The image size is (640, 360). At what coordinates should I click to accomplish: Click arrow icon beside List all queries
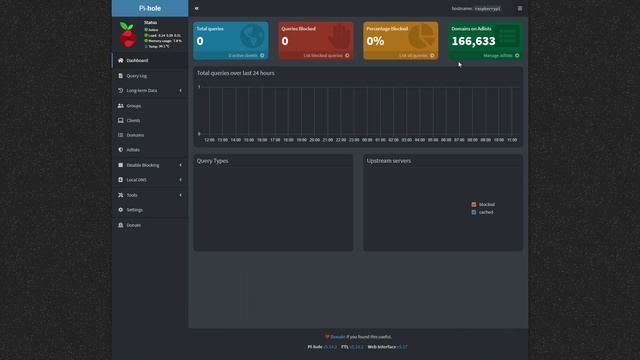pyautogui.click(x=432, y=56)
